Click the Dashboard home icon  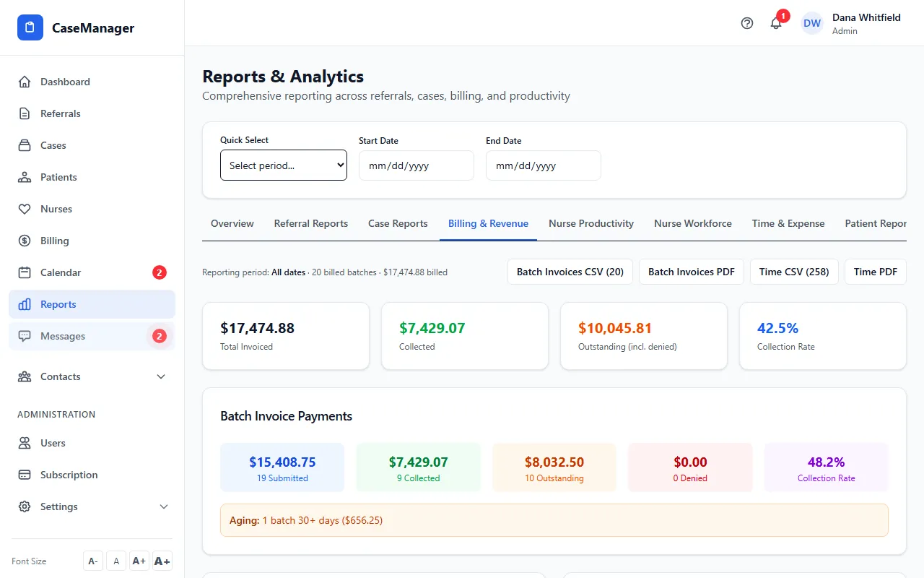25,82
